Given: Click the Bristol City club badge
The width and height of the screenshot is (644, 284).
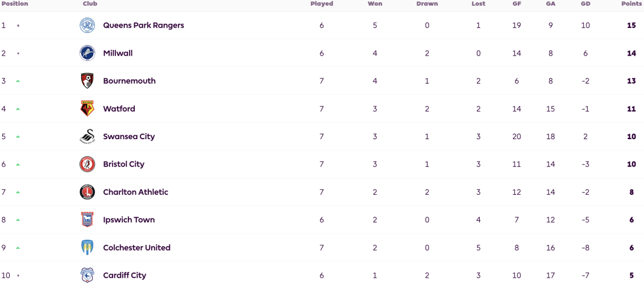Looking at the screenshot, I should (87, 165).
